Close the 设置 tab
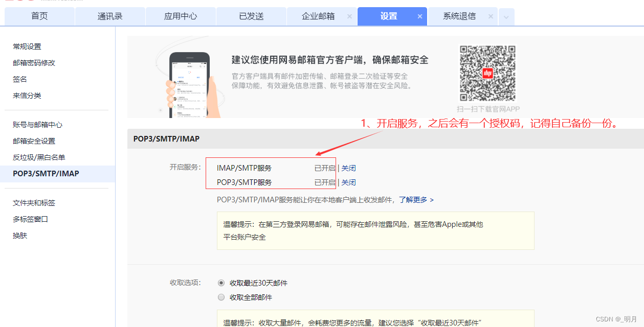The image size is (644, 327). pyautogui.click(x=420, y=16)
